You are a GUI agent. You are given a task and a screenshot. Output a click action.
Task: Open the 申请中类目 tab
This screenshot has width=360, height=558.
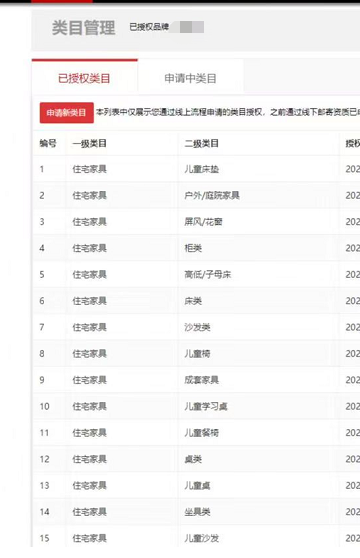coord(190,78)
